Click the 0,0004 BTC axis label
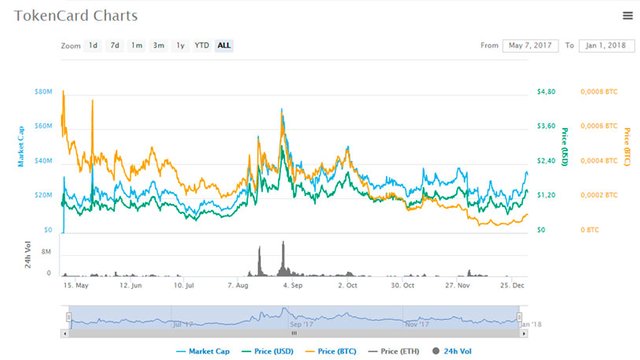This screenshot has width=640, height=360. [599, 161]
